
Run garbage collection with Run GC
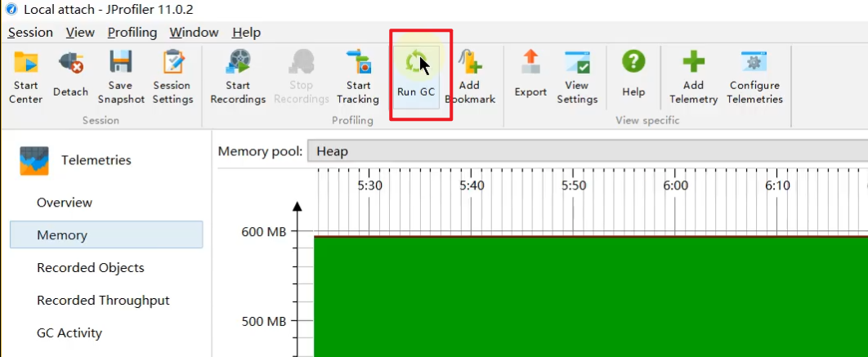click(x=416, y=76)
